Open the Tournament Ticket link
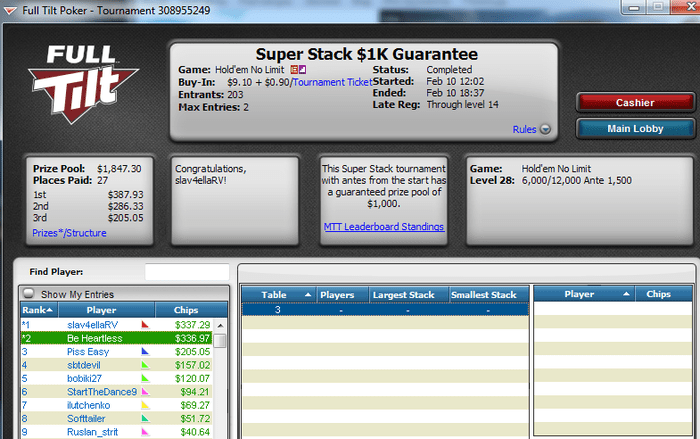700x439 pixels. point(332,82)
